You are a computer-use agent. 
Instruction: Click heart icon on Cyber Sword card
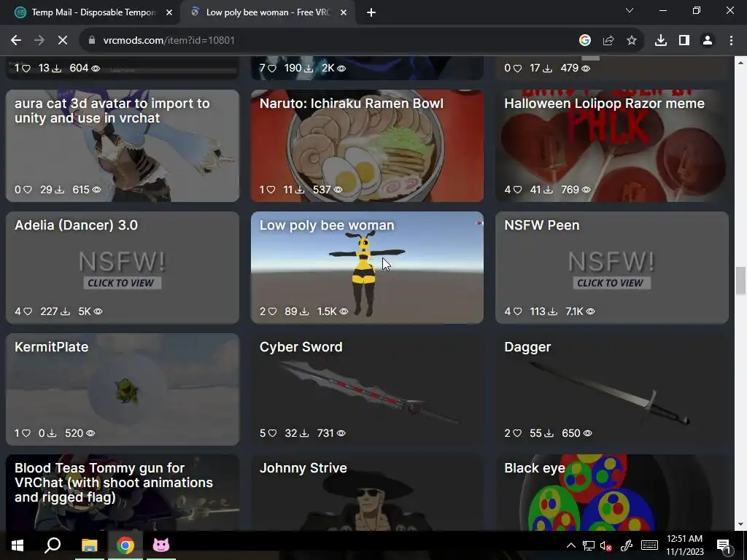tap(272, 433)
